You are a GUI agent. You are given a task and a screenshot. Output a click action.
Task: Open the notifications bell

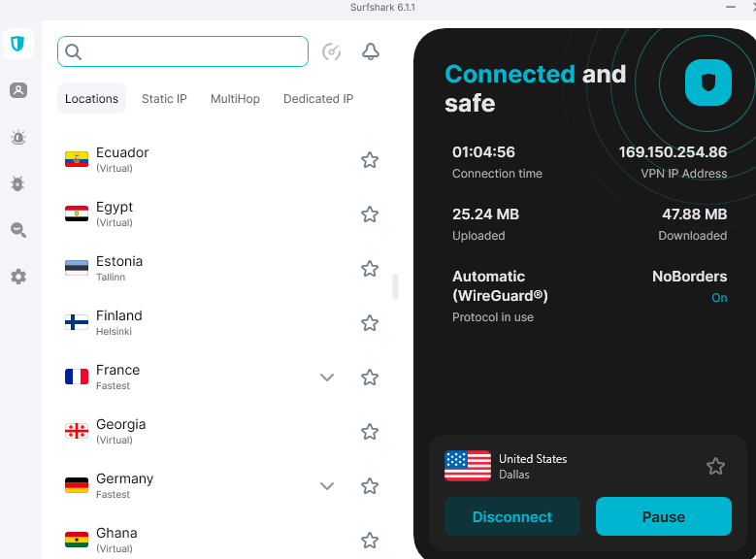coord(371,51)
